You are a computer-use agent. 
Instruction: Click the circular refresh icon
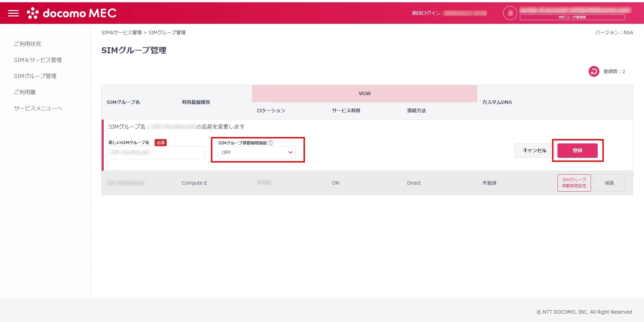click(594, 71)
